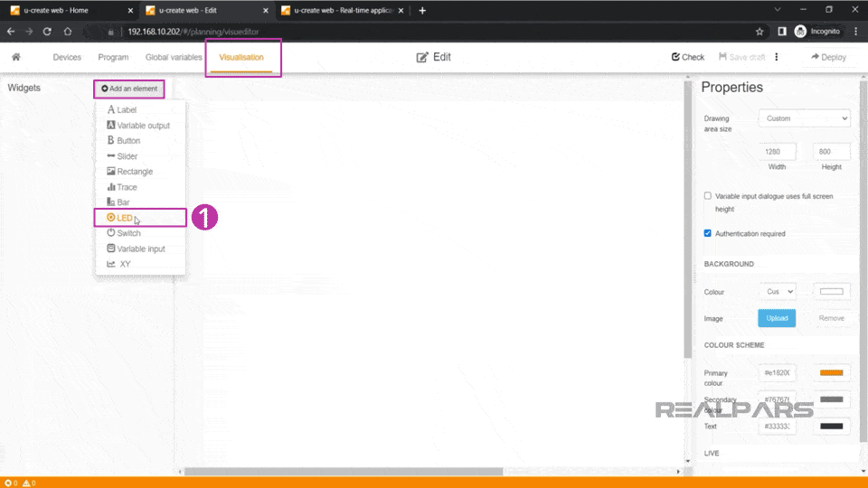Choose Variable output from the element menu
Viewport: 868px width, 488px height.
(x=140, y=125)
